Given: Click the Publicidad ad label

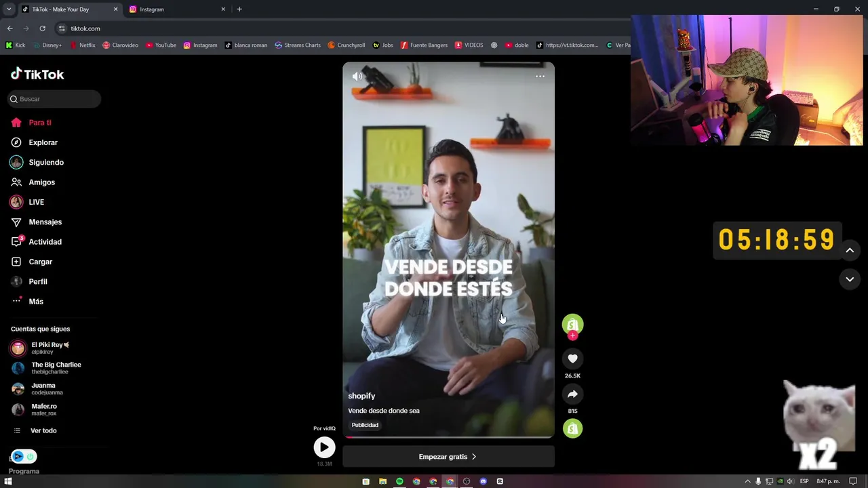Looking at the screenshot, I should 365,425.
